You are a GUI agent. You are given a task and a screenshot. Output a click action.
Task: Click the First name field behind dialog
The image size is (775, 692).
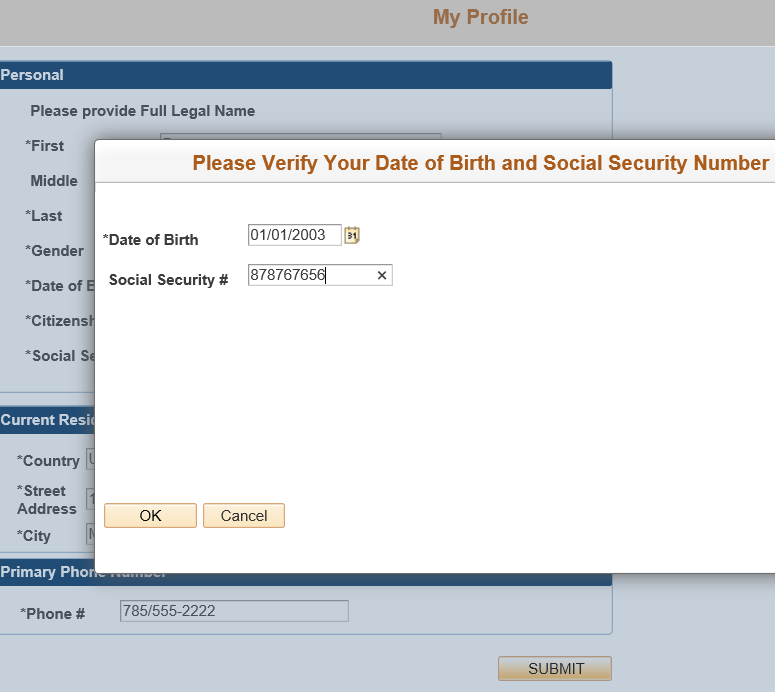click(x=300, y=137)
